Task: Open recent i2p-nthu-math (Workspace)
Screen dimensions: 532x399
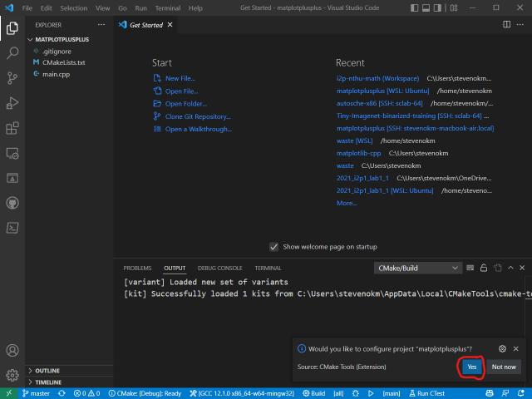Action: coord(377,78)
